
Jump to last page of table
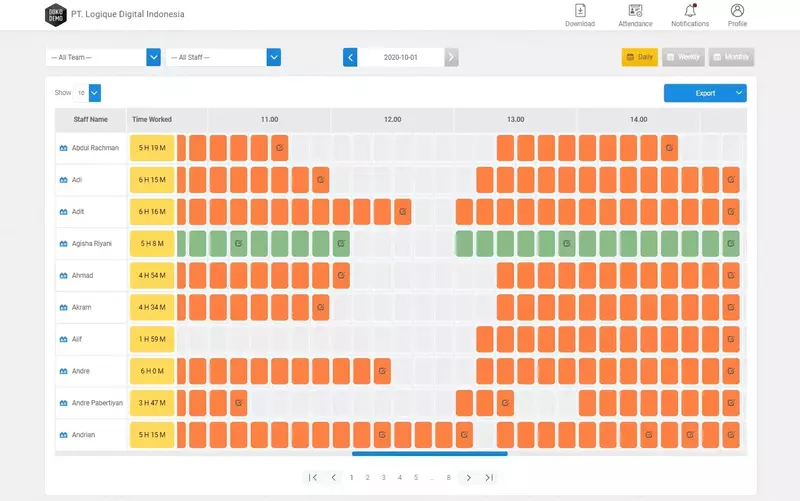coord(489,478)
